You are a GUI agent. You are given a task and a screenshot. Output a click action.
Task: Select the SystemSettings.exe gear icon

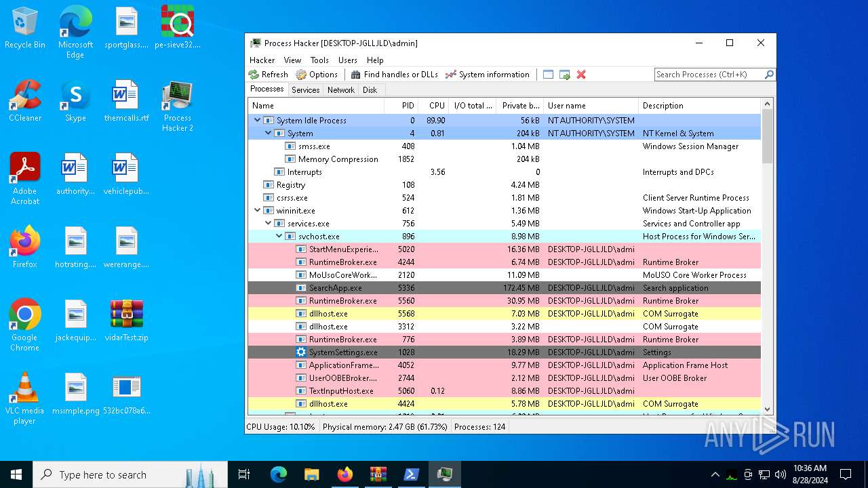pyautogui.click(x=301, y=352)
